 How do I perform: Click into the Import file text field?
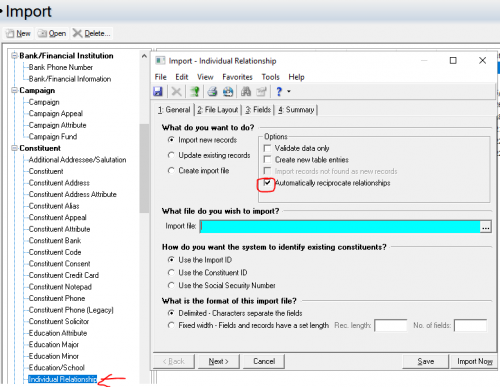[340, 227]
